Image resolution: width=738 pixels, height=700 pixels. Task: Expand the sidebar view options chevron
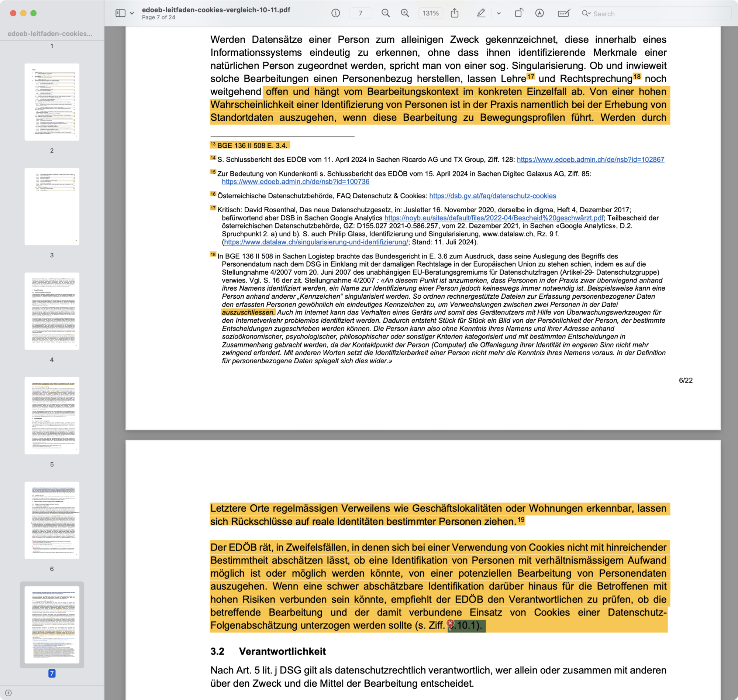point(132,13)
